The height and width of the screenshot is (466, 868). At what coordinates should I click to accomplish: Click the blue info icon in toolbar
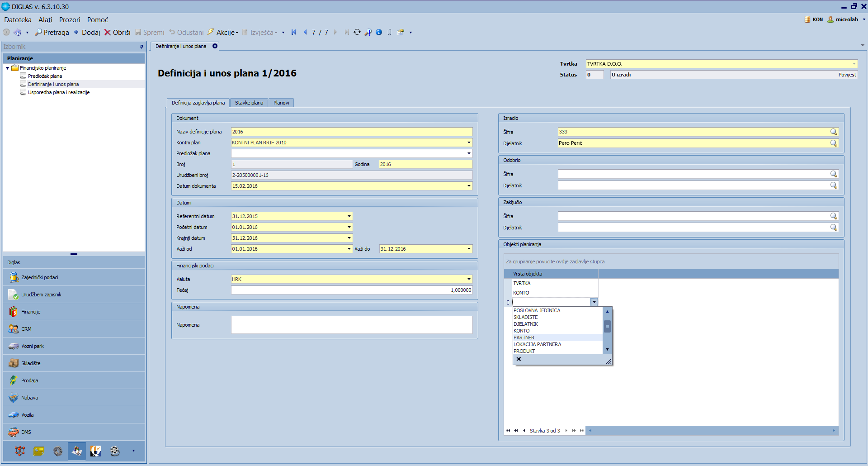click(379, 32)
